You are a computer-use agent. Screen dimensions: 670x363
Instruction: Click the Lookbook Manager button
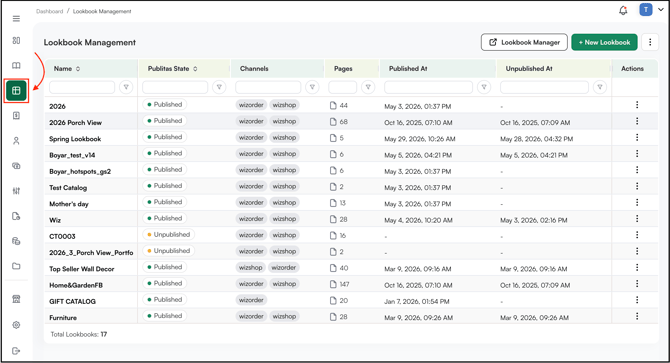pos(524,42)
